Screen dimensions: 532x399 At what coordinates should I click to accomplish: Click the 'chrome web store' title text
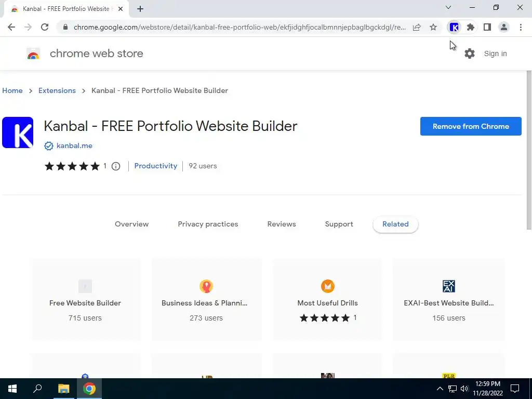click(x=96, y=54)
